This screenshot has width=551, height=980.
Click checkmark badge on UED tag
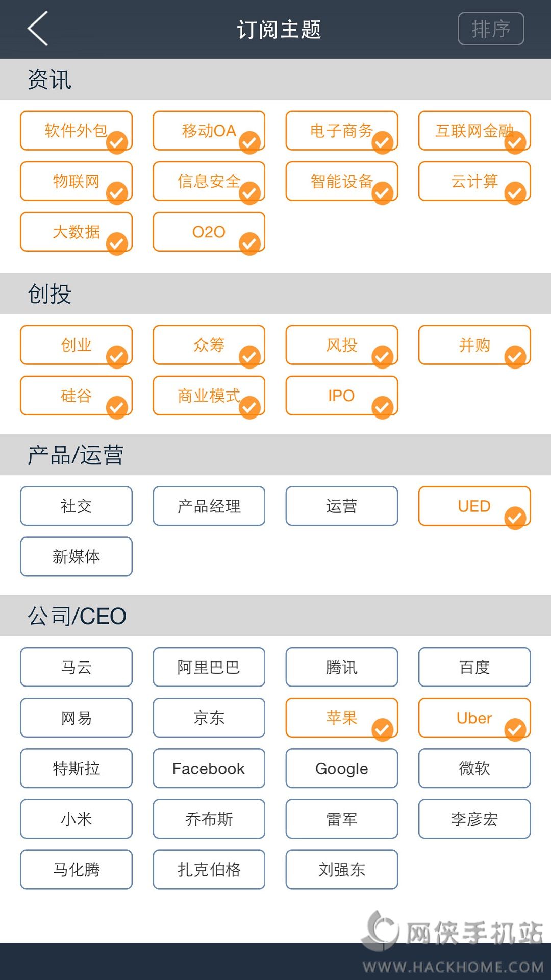[x=515, y=518]
